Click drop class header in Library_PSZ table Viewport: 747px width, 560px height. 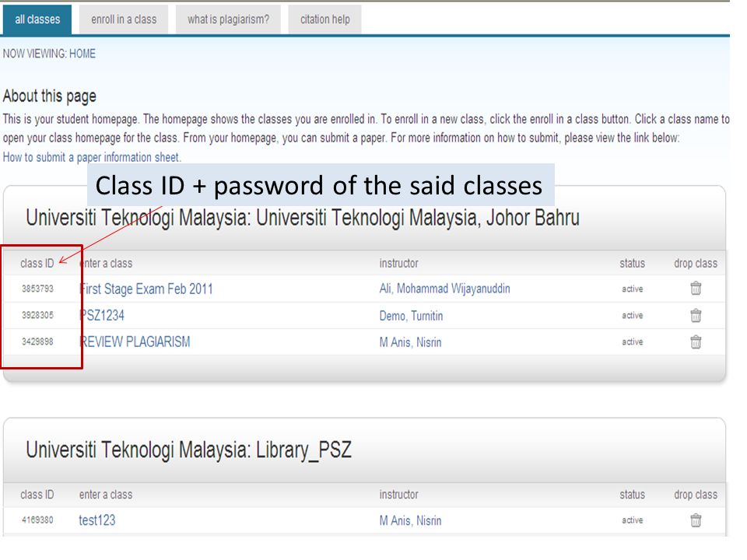point(696,495)
